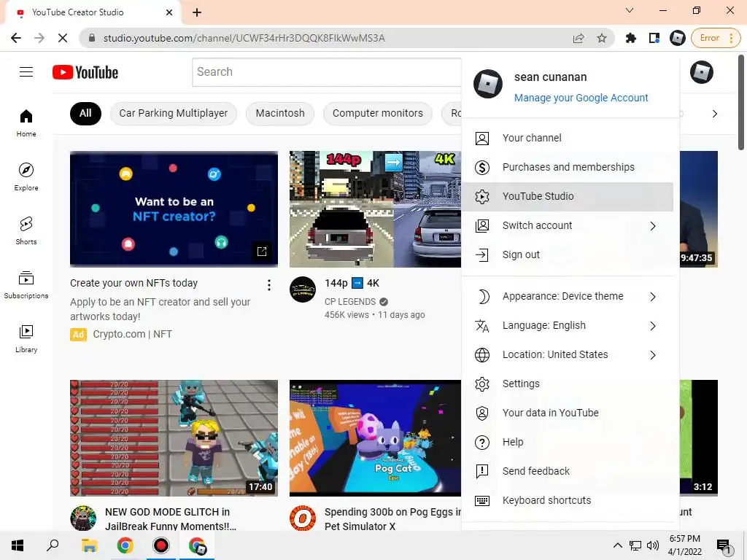Go to Home in sidebar
This screenshot has height=560, width=747.
click(26, 122)
